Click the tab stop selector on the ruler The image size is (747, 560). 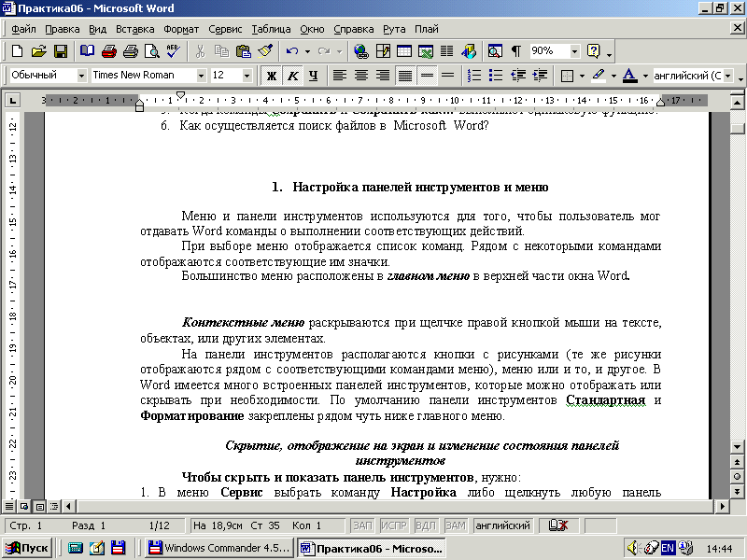pyautogui.click(x=12, y=101)
